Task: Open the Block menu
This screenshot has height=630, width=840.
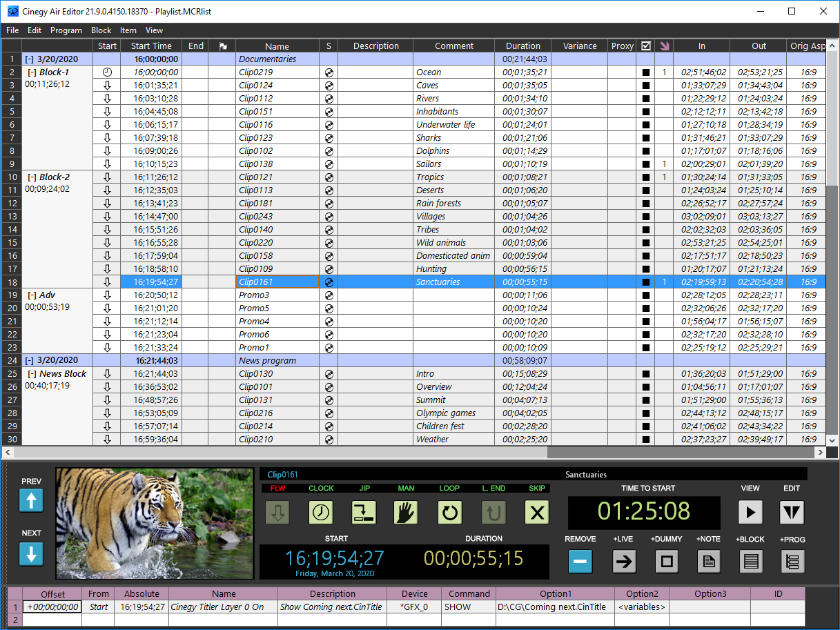Action: click(x=101, y=30)
